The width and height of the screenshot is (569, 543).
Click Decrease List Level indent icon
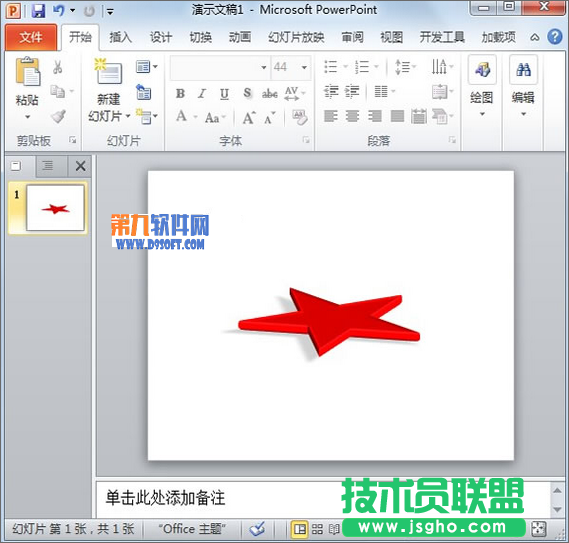(331, 91)
